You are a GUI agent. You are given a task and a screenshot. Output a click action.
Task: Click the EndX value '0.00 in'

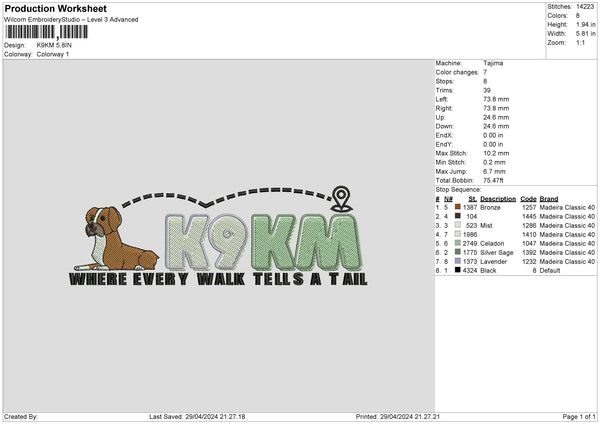[493, 135]
